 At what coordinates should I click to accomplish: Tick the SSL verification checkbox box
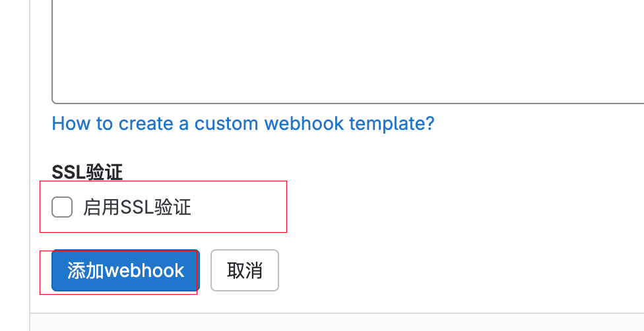(62, 208)
